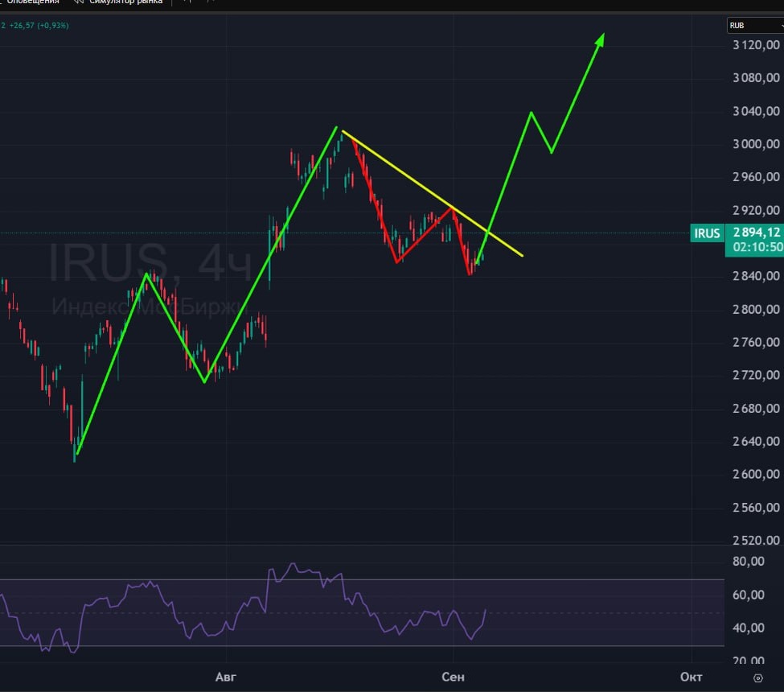Click the bar countdown 02:10:50

tap(758, 247)
